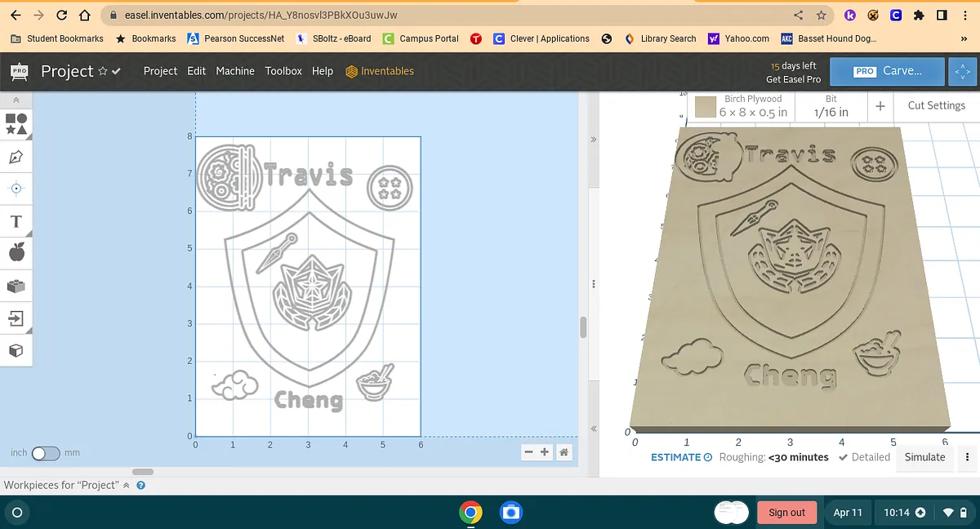Click the project saved checkmark

point(117,72)
